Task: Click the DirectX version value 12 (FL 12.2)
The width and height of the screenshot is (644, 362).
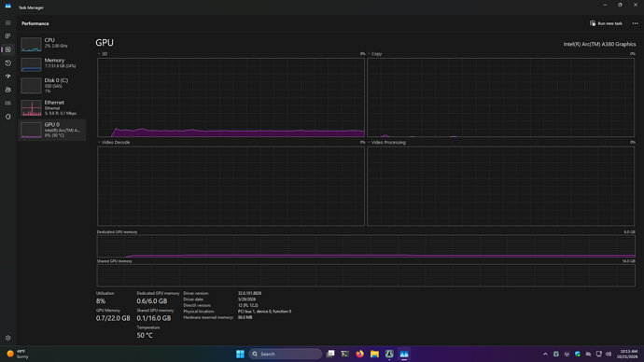Action: [x=247, y=305]
